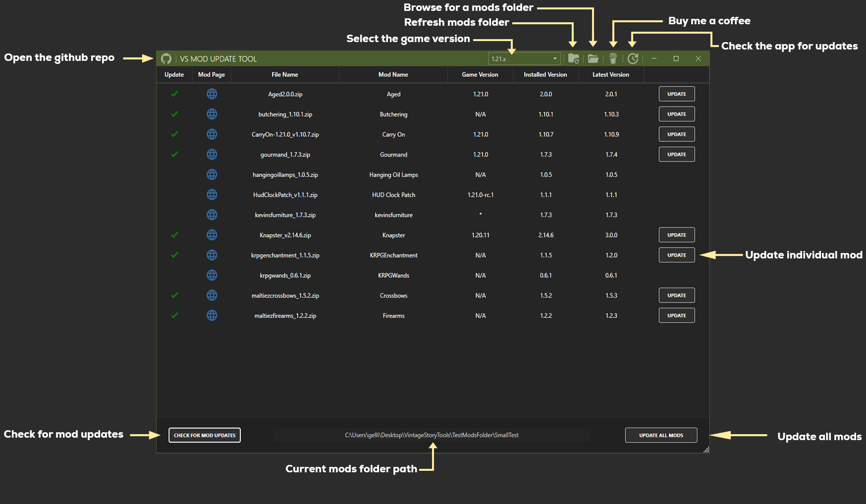Click the Update All Mods button
This screenshot has height=504, width=866.
(x=661, y=435)
